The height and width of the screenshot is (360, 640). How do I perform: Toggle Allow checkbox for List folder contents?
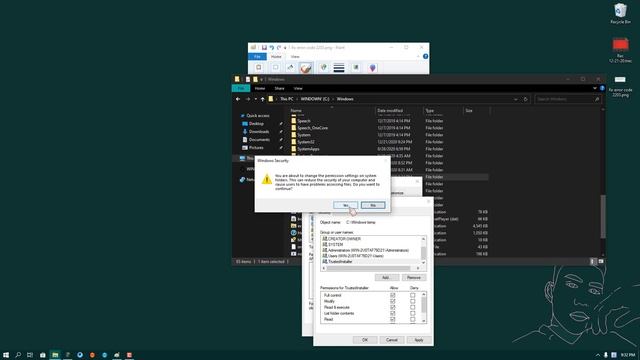point(393,313)
